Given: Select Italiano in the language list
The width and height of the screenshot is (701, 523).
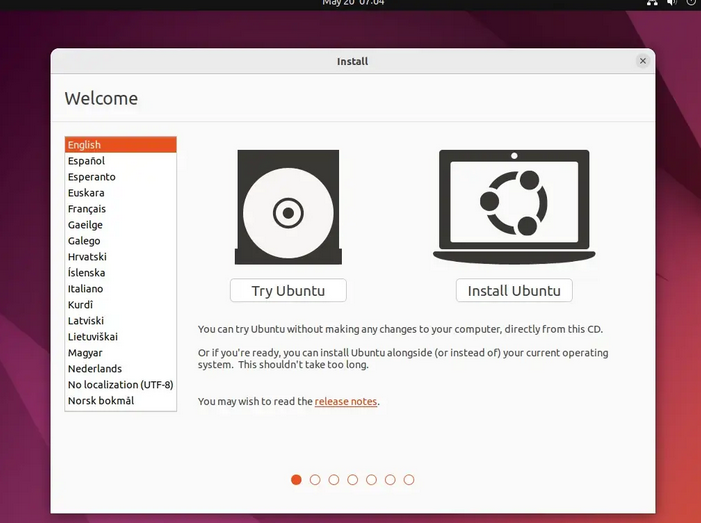Looking at the screenshot, I should (121, 289).
